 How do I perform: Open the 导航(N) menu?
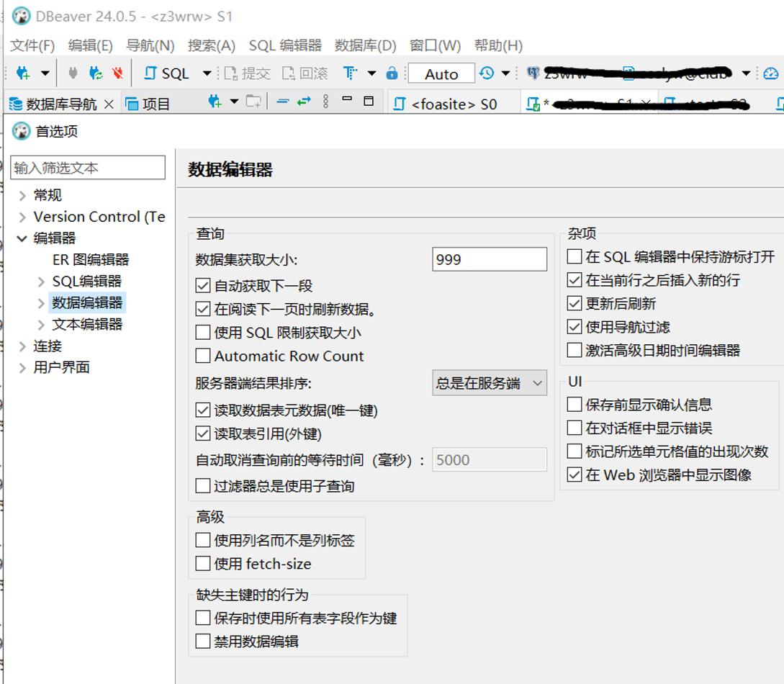click(x=150, y=45)
